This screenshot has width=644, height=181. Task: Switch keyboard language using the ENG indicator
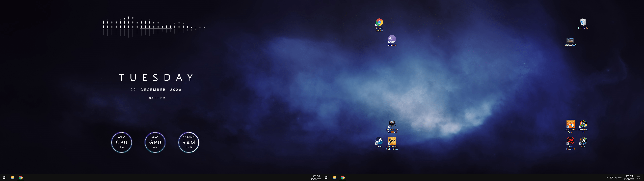(x=620, y=178)
